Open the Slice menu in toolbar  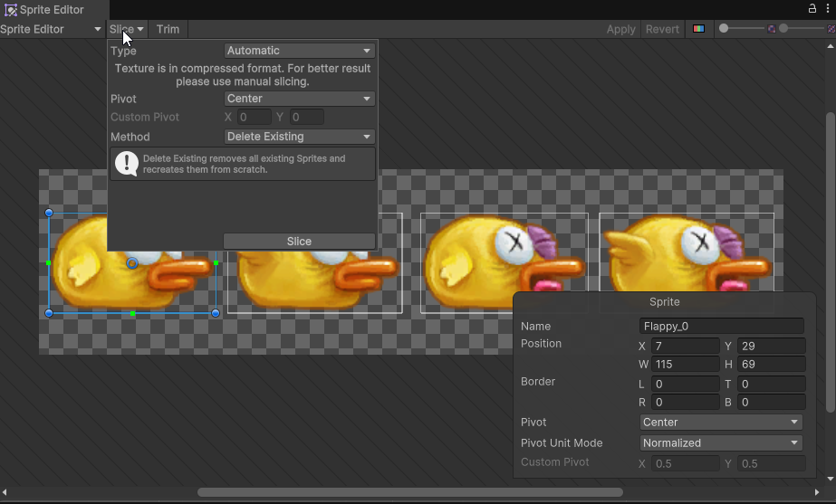coord(127,29)
